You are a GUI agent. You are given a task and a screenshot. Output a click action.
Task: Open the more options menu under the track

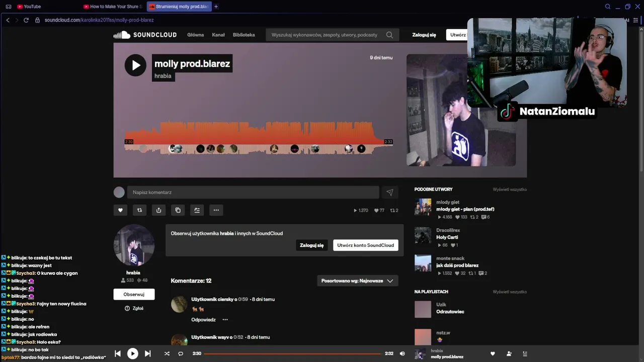216,210
